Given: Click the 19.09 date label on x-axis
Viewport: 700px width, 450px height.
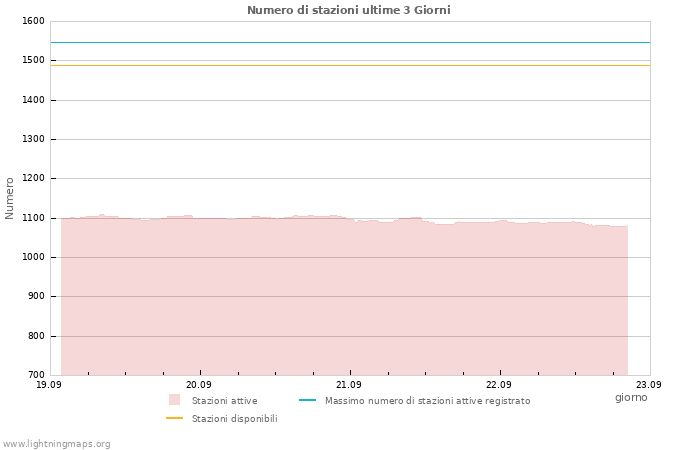Looking at the screenshot, I should (x=49, y=384).
